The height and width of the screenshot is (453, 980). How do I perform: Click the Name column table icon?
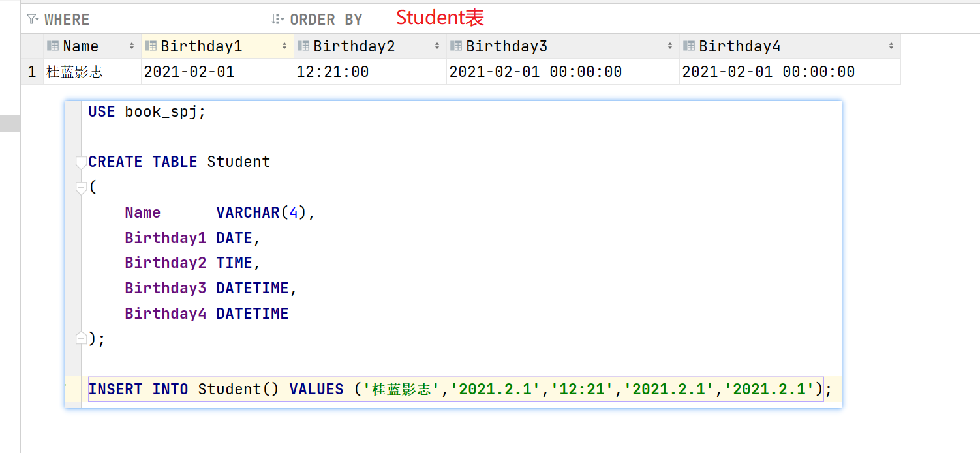[54, 46]
